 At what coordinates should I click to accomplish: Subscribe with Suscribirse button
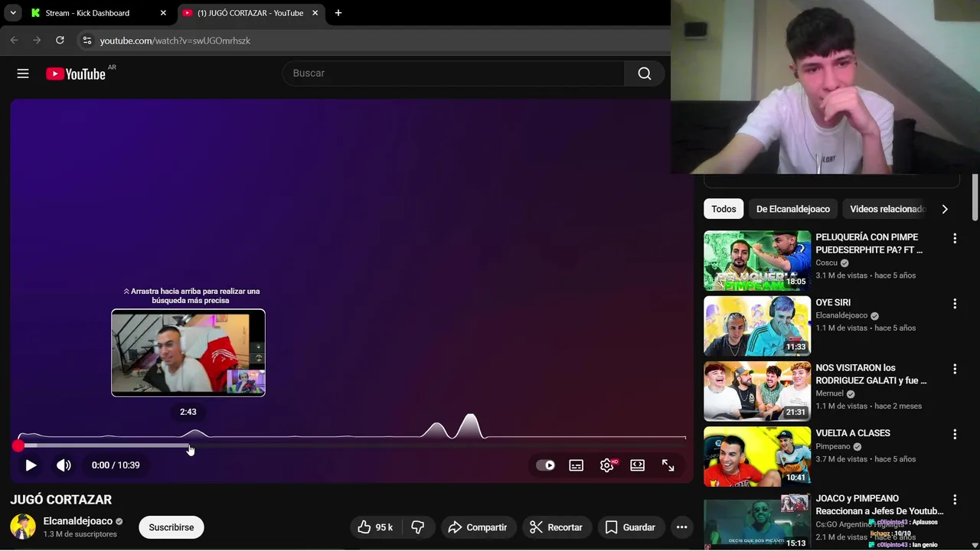pos(171,527)
